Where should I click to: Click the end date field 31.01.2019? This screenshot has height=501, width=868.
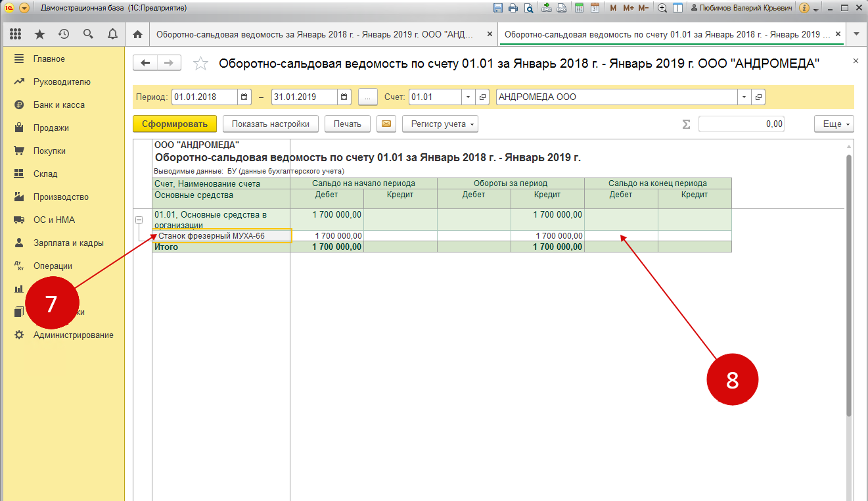tap(304, 97)
